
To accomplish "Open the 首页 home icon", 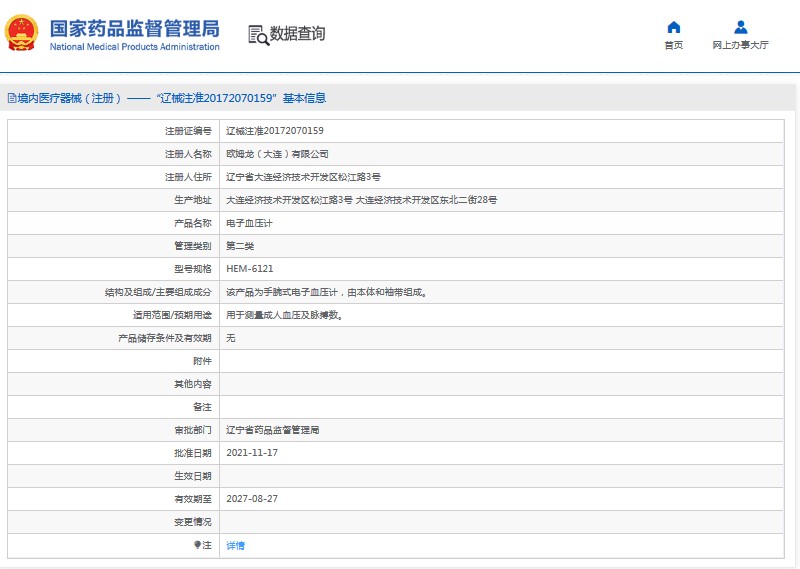I will (x=673, y=27).
